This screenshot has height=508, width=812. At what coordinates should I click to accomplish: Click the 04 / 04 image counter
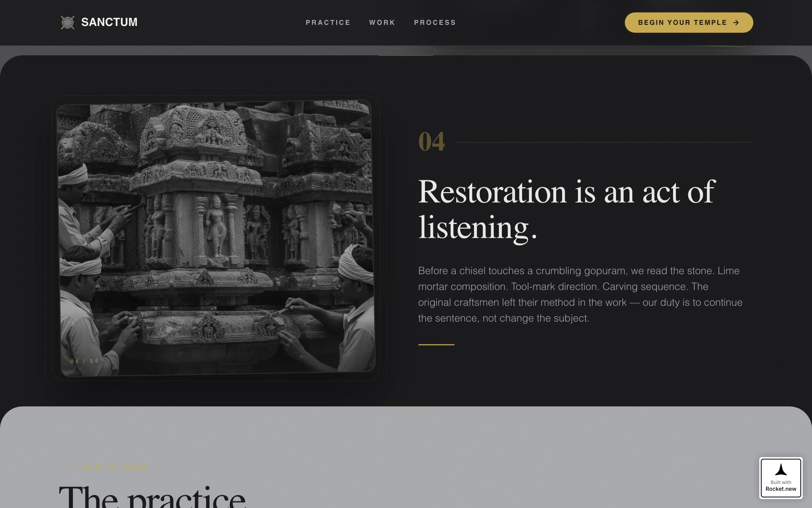pyautogui.click(x=84, y=361)
